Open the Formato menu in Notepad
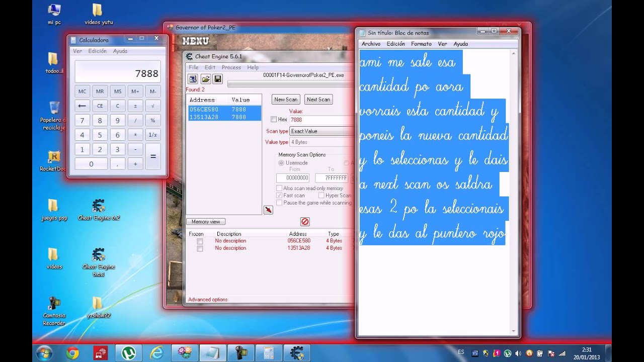This screenshot has width=644, height=362. click(421, 44)
